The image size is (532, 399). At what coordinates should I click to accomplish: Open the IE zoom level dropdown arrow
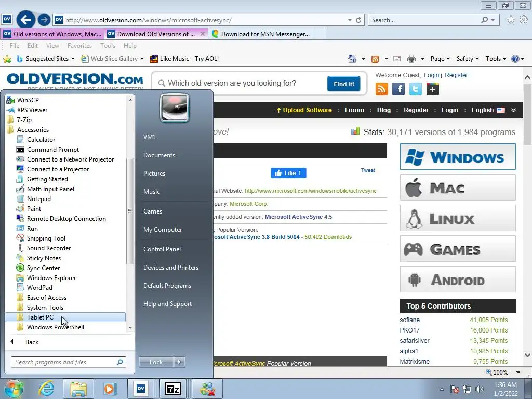(518, 372)
